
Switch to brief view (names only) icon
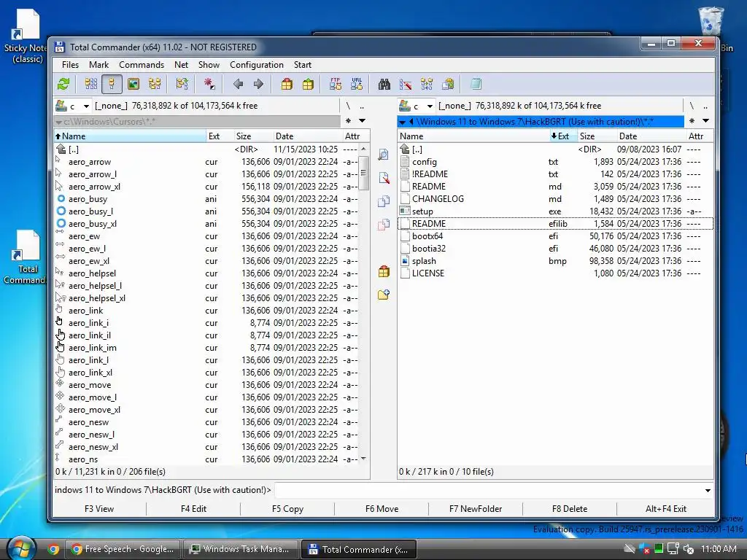[91, 85]
